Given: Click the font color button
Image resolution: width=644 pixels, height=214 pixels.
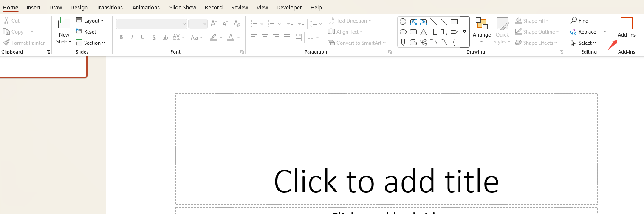Looking at the screenshot, I should coord(231,37).
